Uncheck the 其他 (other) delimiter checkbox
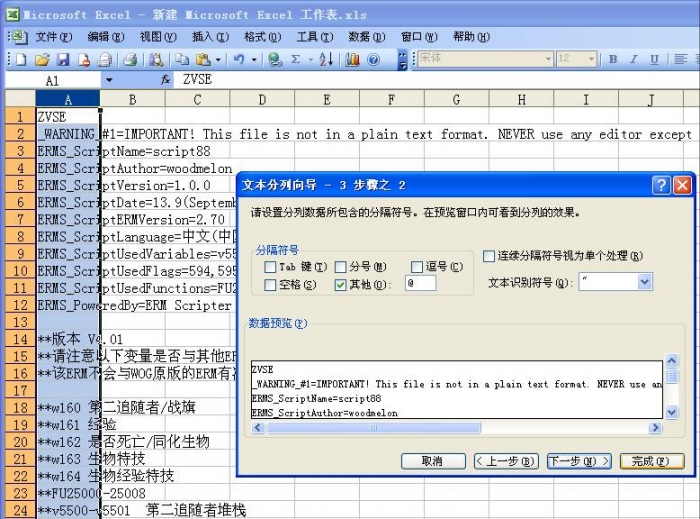Viewport: 700px width, 519px height. [340, 285]
